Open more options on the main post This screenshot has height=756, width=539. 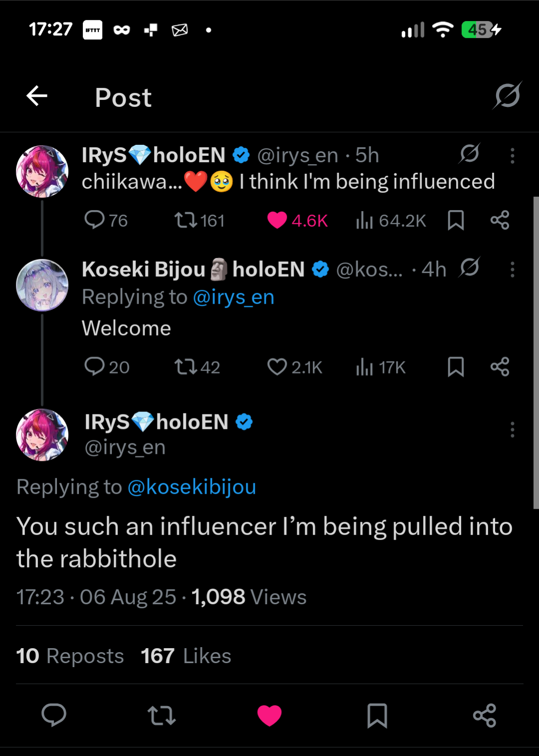(512, 429)
